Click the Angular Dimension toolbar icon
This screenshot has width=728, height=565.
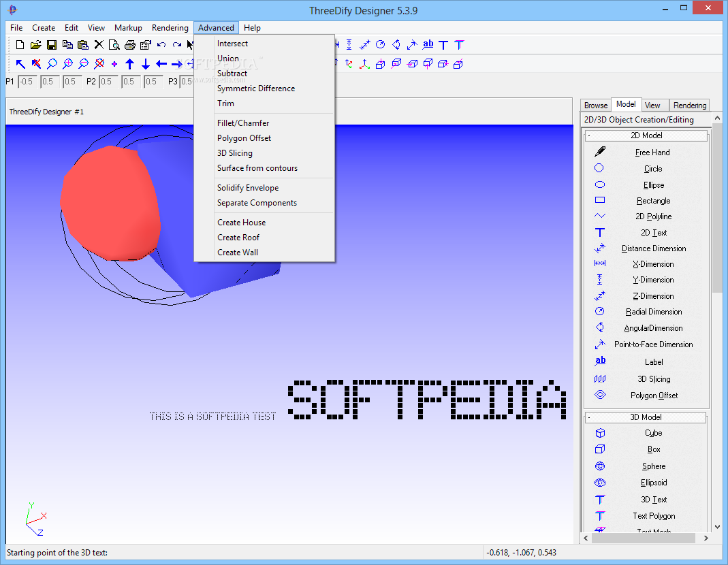[x=396, y=44]
